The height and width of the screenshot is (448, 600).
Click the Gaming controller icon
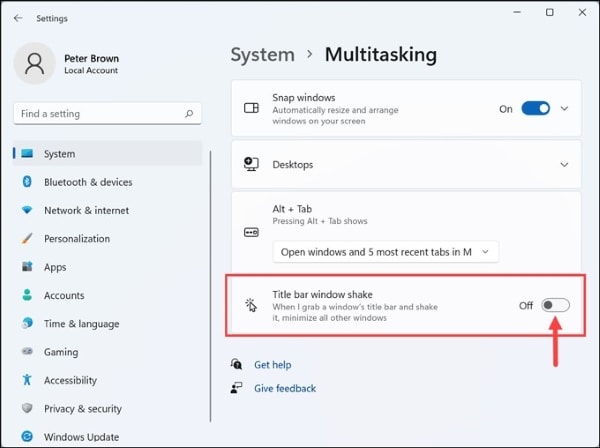click(x=26, y=352)
